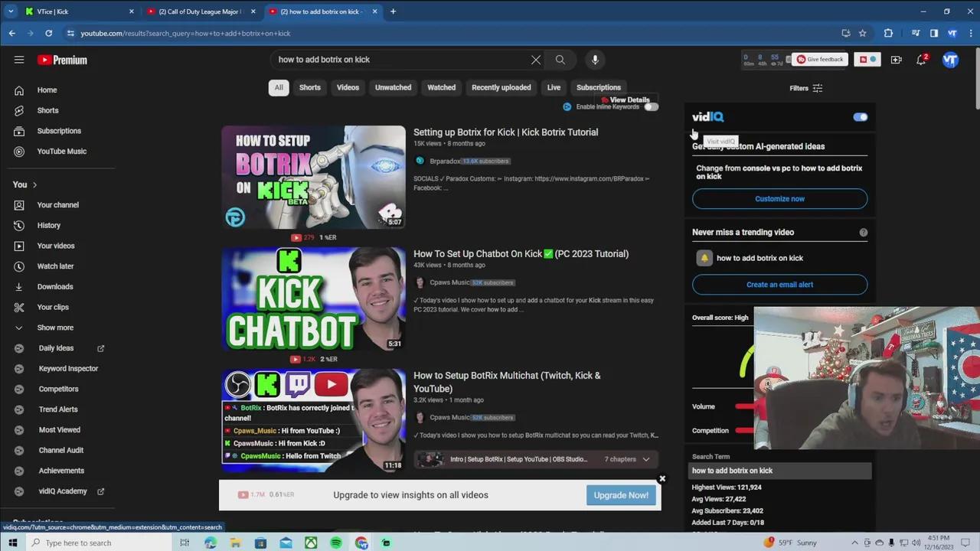980x551 pixels.
Task: Open the vidIQ Keyword Inspector
Action: [68, 368]
